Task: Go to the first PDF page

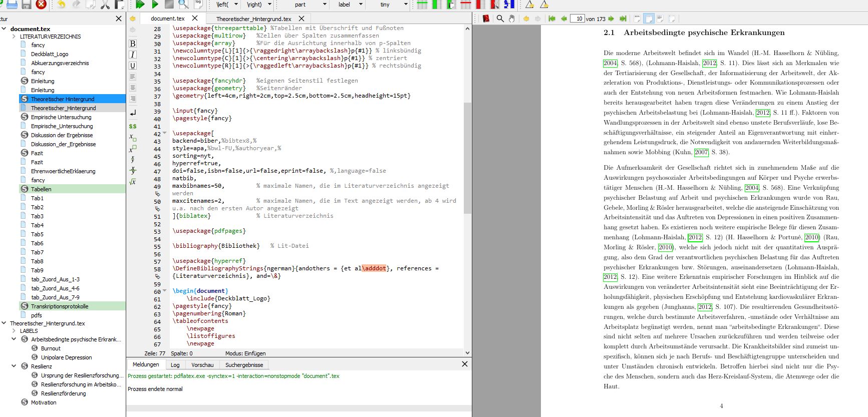Action: click(552, 19)
